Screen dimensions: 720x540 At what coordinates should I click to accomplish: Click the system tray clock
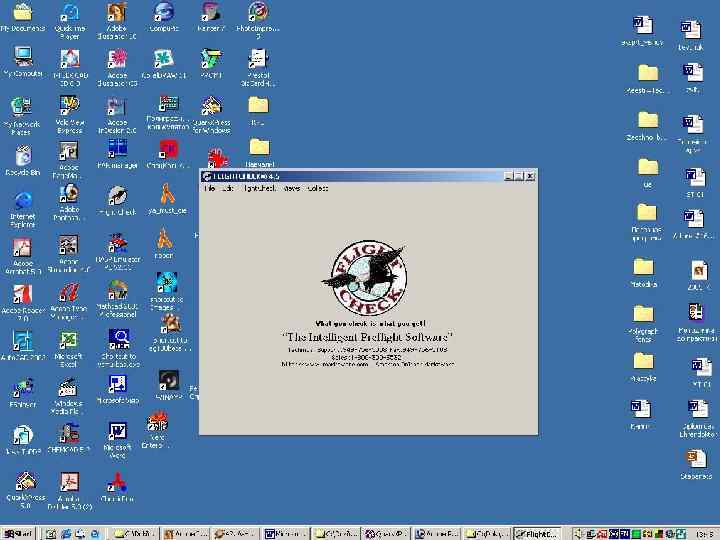pyautogui.click(x=705, y=534)
